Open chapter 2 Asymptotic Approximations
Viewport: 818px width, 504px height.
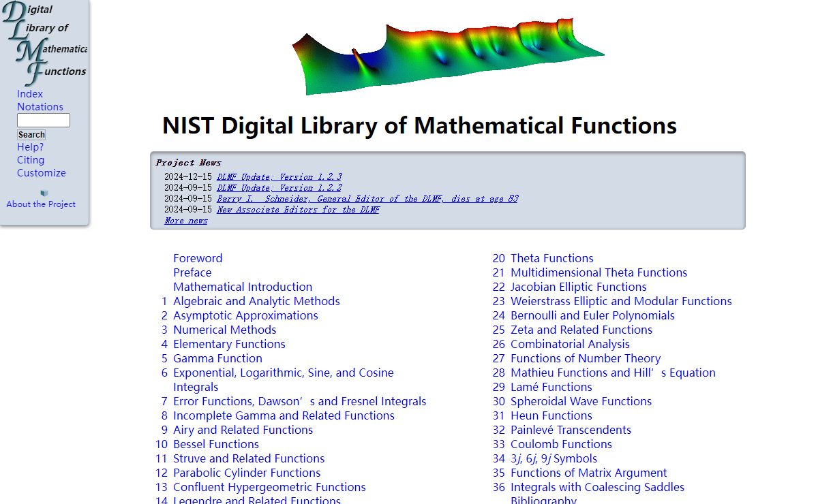(245, 315)
